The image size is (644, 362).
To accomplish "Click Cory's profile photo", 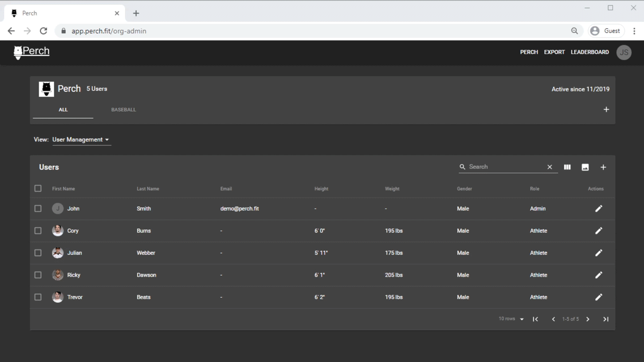I will [x=58, y=231].
